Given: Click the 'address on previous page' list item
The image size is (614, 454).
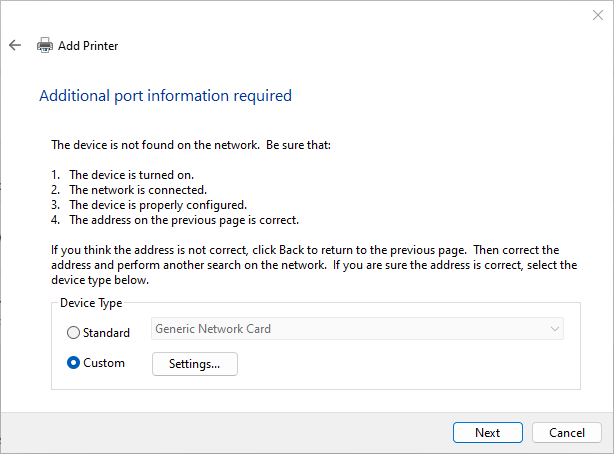Looking at the screenshot, I should [183, 219].
